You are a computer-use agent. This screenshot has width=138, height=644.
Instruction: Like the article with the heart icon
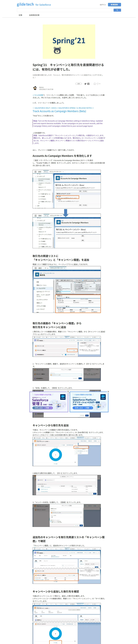[98, 84]
